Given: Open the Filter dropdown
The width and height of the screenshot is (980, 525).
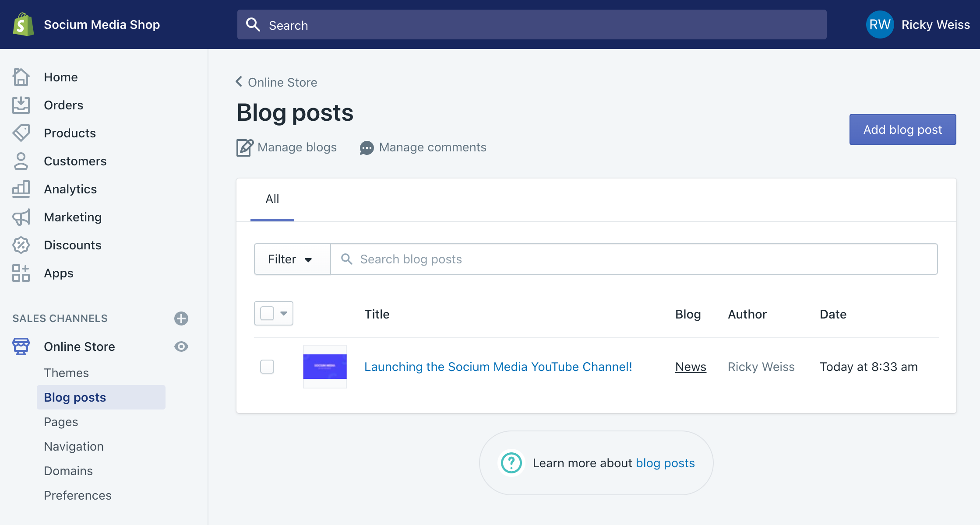Looking at the screenshot, I should [x=292, y=259].
